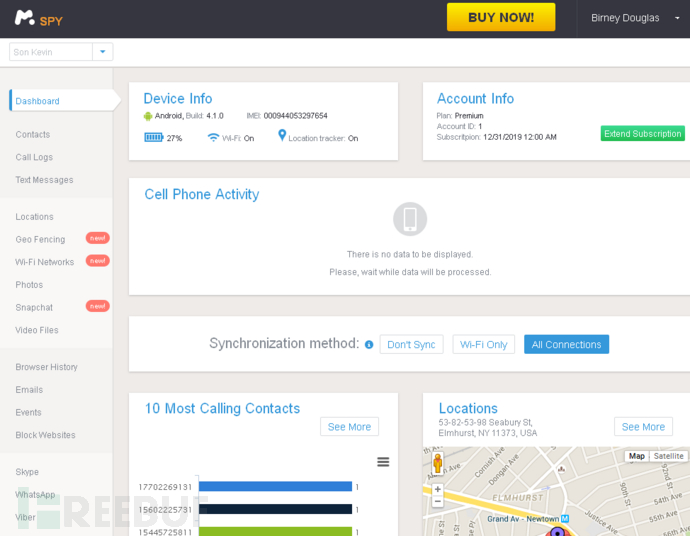Screen dimensions: 690x536
Task: Open Contacts in the sidebar
Action: coord(33,135)
